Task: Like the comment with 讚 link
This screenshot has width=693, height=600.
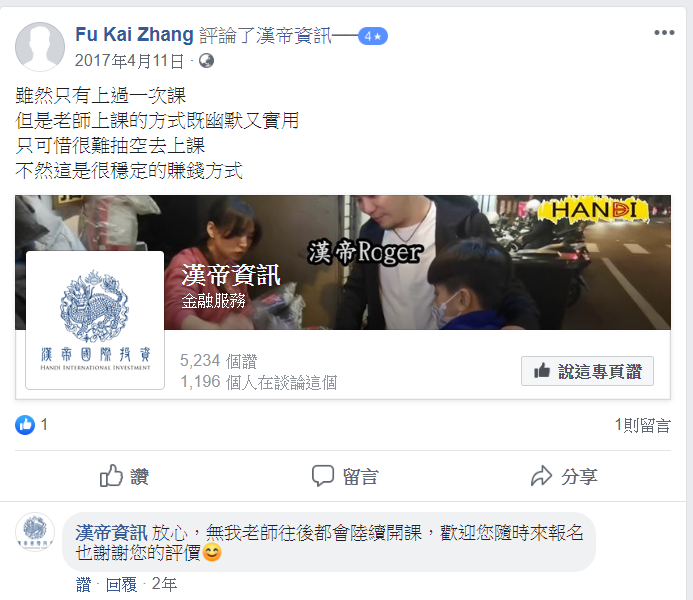Action: pyautogui.click(x=84, y=585)
